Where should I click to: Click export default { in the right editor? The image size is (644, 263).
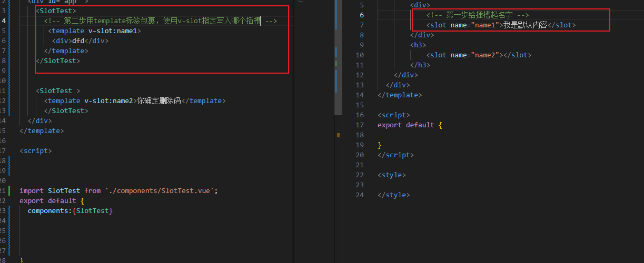[410, 125]
